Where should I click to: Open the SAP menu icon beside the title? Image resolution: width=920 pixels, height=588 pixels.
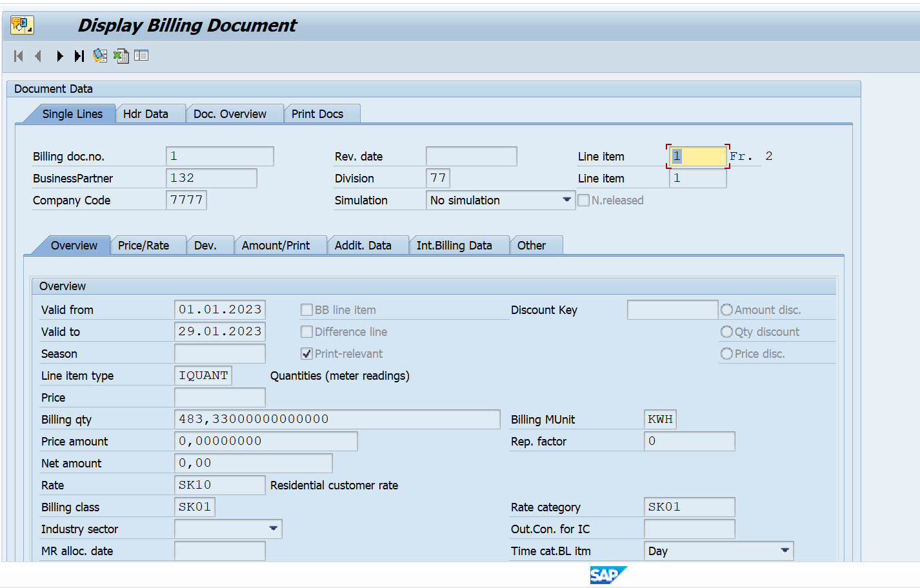[22, 25]
